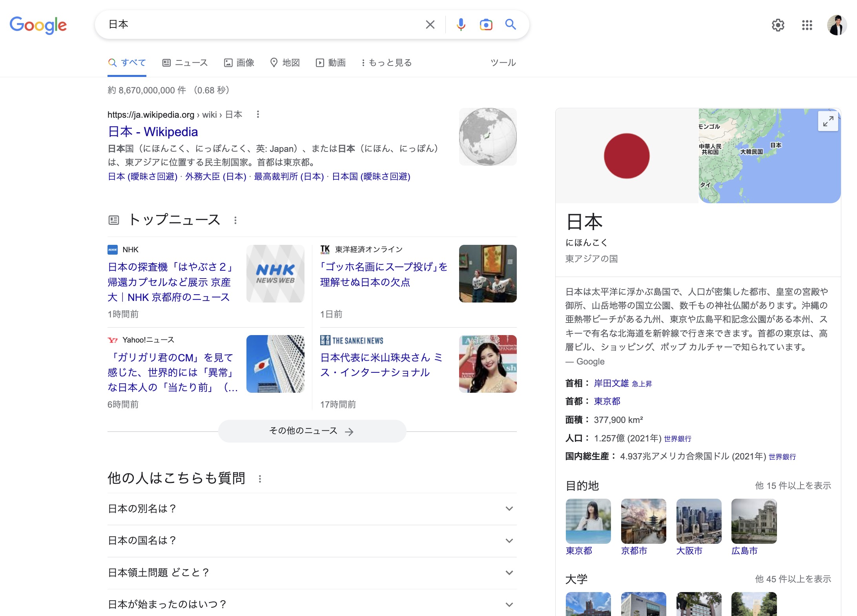Open the quick settings gear icon
857x616 pixels.
coord(778,26)
